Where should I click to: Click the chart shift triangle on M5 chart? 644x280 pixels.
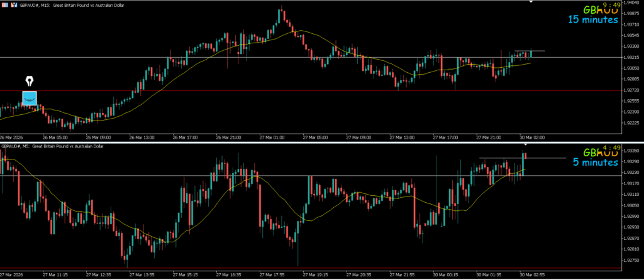(x=525, y=146)
